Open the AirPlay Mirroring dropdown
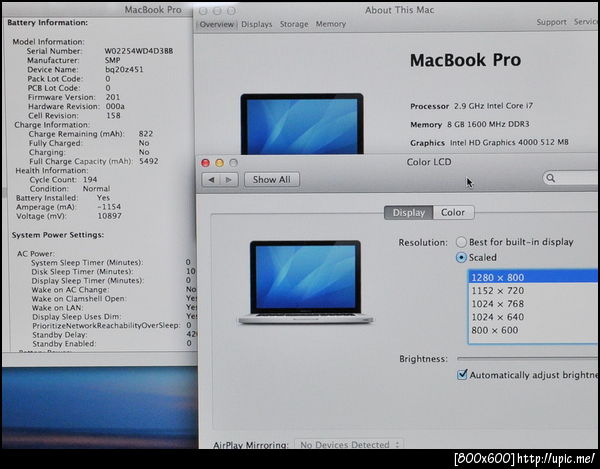The width and height of the screenshot is (600, 469). [x=349, y=445]
